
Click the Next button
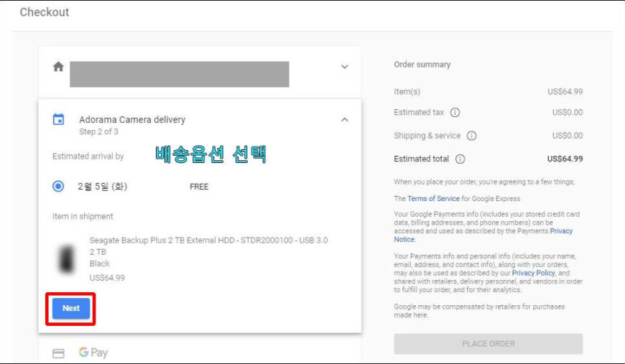click(x=71, y=308)
